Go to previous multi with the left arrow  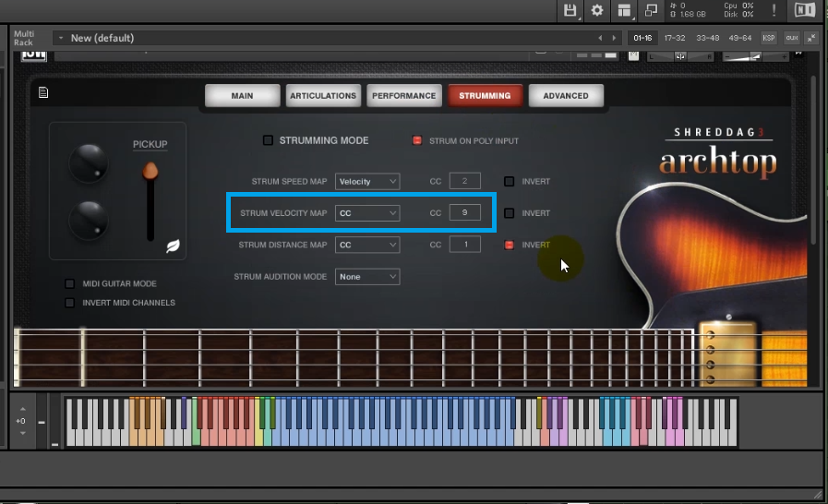pos(600,38)
